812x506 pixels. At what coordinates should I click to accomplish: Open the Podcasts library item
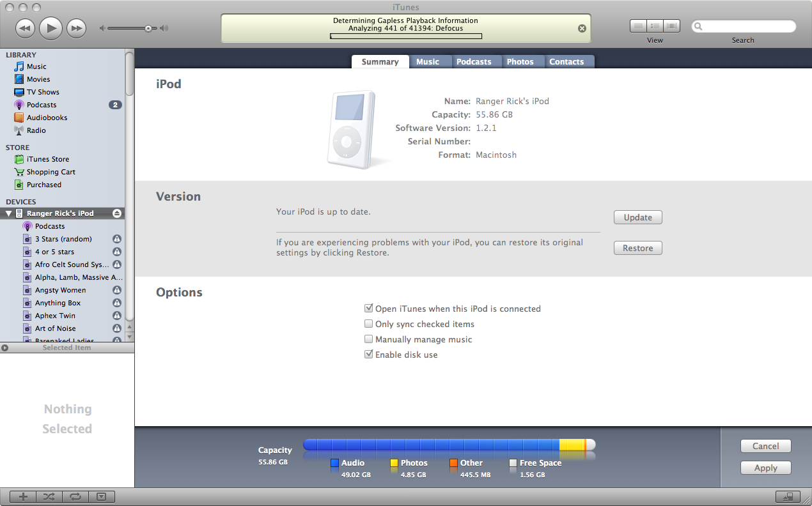point(42,105)
